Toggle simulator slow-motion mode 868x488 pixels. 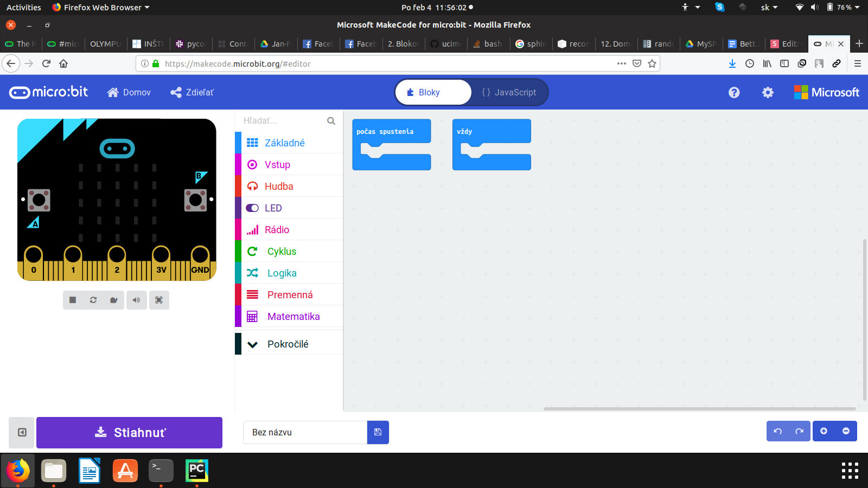pyautogui.click(x=114, y=300)
